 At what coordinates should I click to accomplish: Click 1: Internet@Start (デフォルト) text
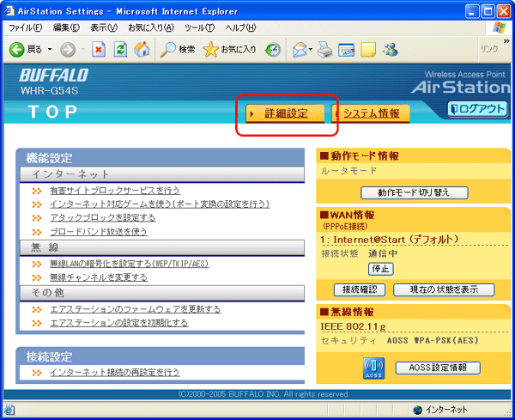(x=389, y=240)
